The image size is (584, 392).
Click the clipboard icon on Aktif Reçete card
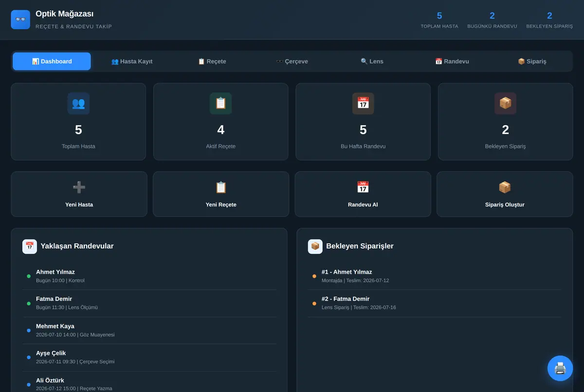coord(220,103)
